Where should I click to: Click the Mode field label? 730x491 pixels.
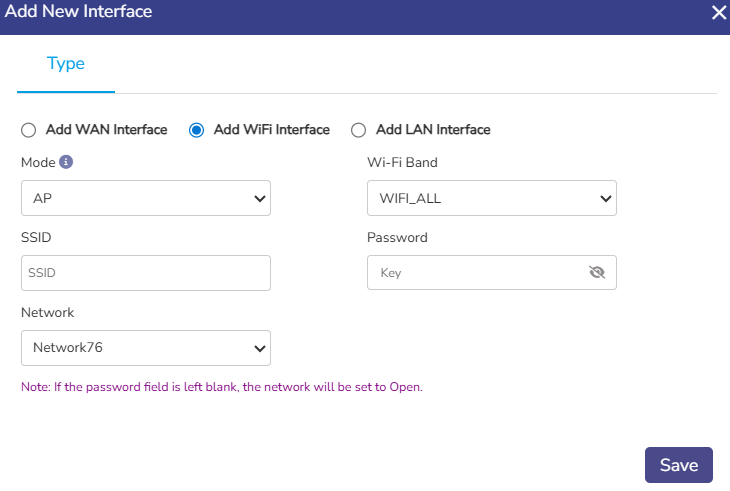click(38, 162)
